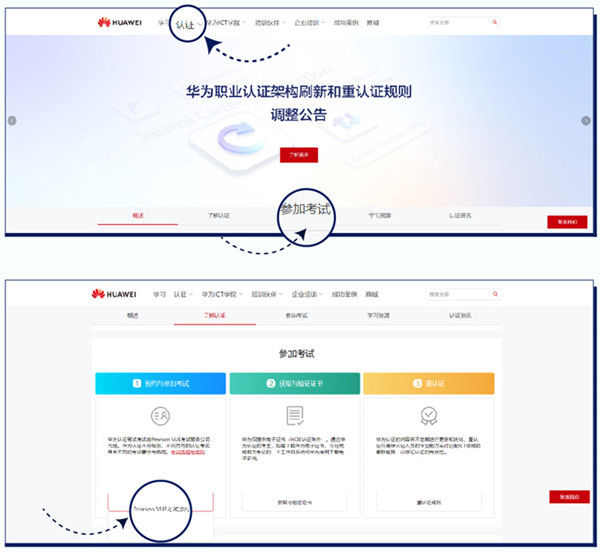Open 学习 in the bottom page navigation

(x=159, y=294)
